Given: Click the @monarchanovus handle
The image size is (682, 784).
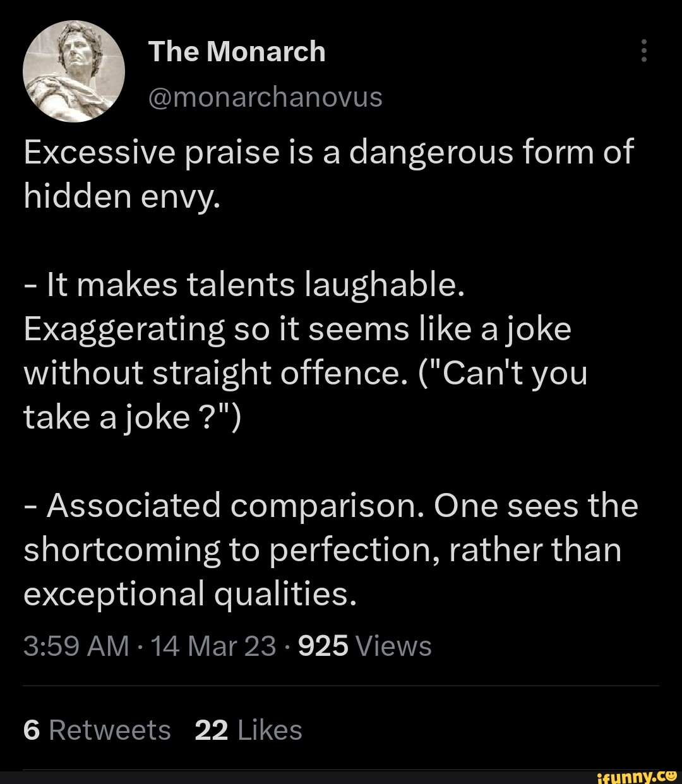Looking at the screenshot, I should [265, 97].
